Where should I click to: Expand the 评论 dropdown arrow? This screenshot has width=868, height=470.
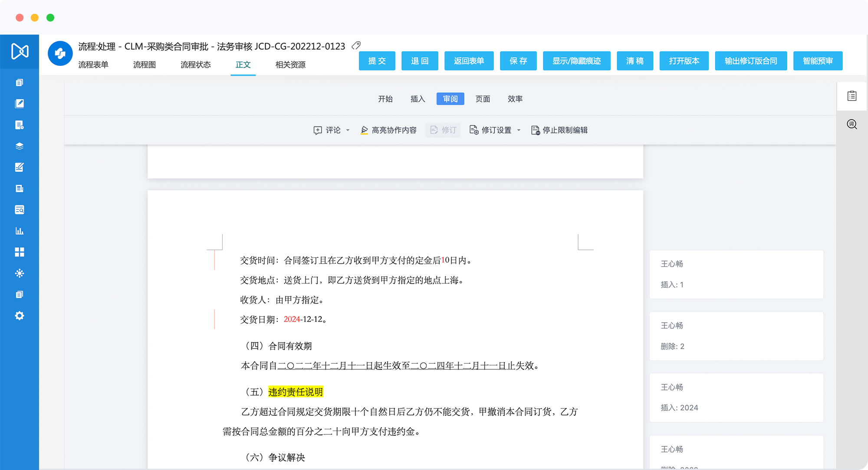[x=348, y=130]
